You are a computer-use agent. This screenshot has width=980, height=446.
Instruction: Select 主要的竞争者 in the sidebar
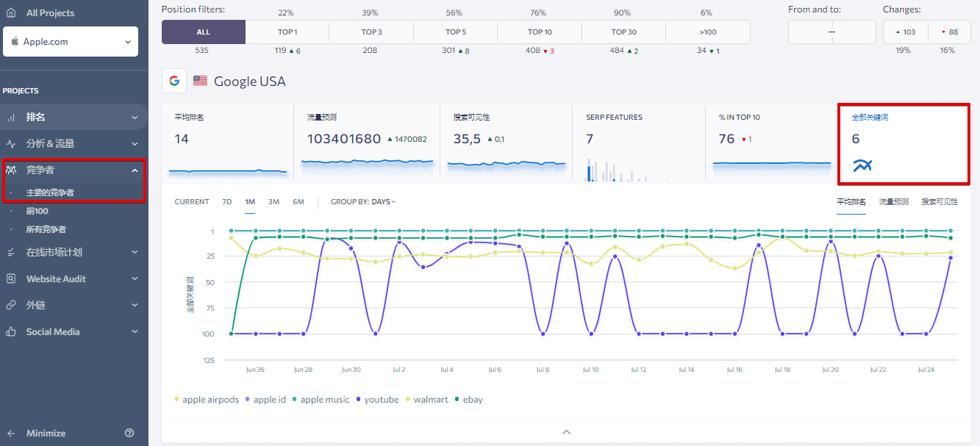point(50,193)
